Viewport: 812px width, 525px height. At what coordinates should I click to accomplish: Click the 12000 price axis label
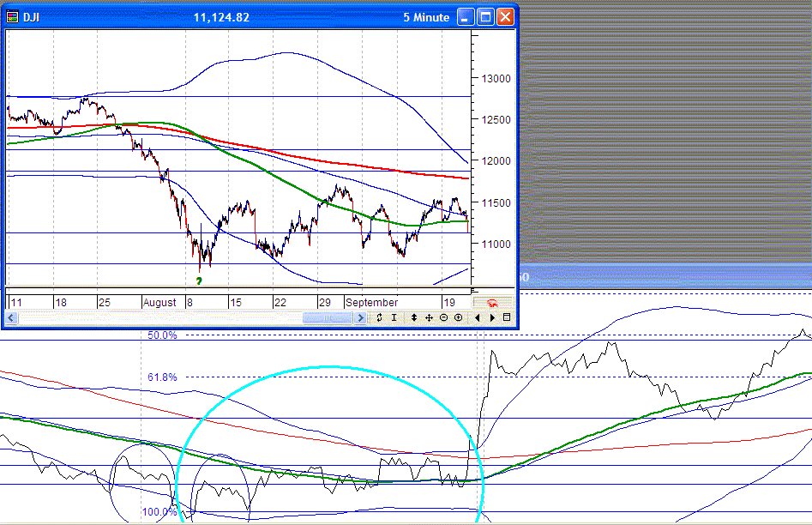pos(496,161)
